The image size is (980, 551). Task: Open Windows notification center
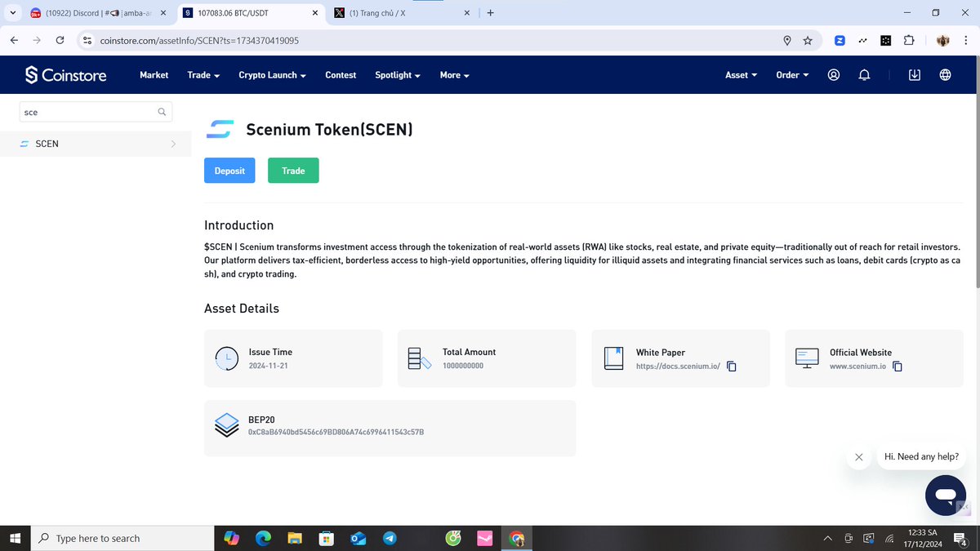point(961,539)
